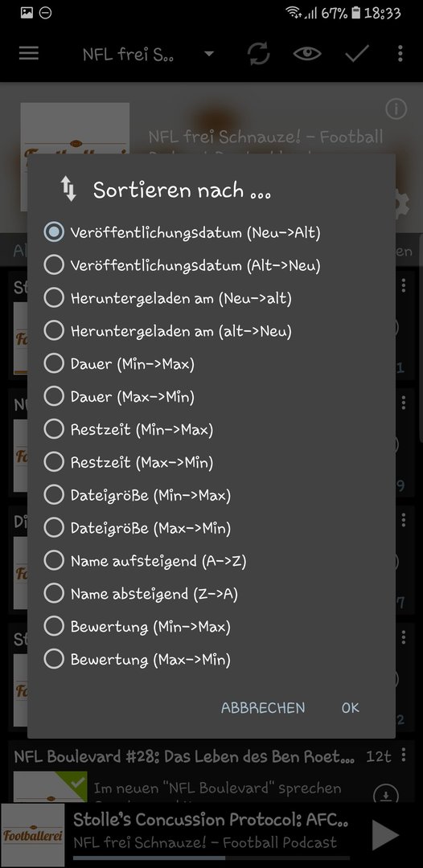Open the Footballerei now-playing thumbnail
The height and width of the screenshot is (868, 423).
coord(33,835)
